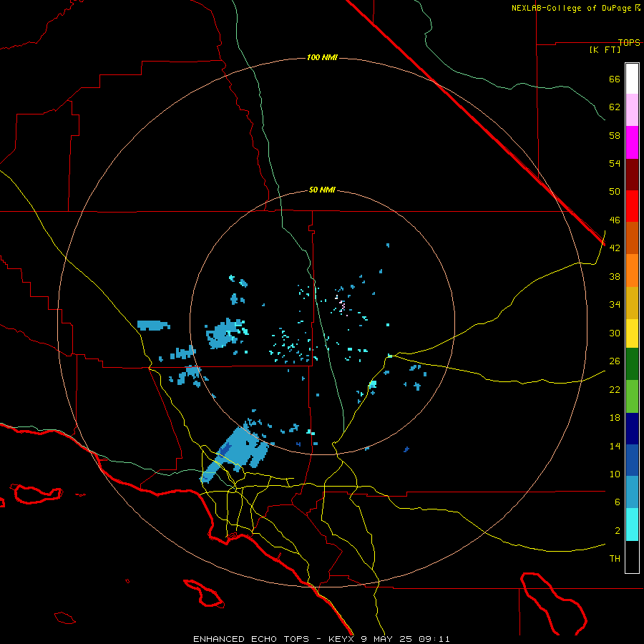This screenshot has height=644, width=644.
Task: Click the 'ENHANCED ECHO TOPS' product title
Action: 251,639
